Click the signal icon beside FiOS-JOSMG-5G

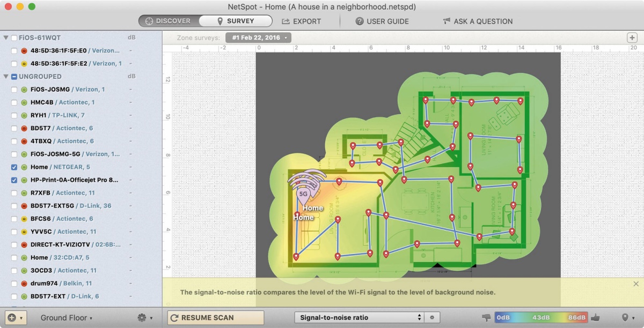coord(24,154)
